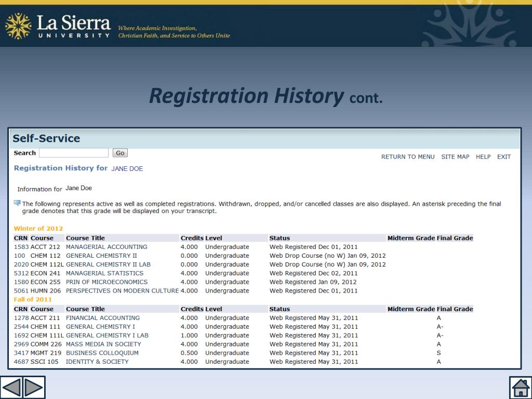The image size is (532, 399).
Task: Click final grade S for Business Colloquium
Action: pyautogui.click(x=438, y=353)
